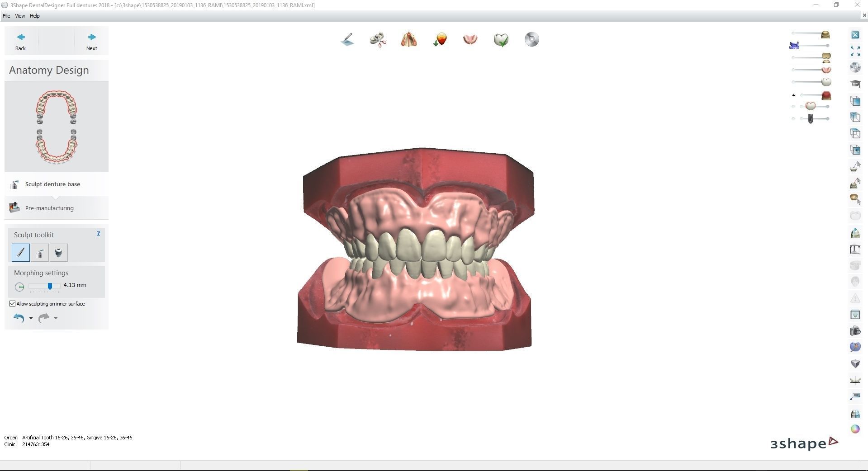Select the model pick pointer tool
This screenshot has width=868, height=471.
tap(855, 183)
